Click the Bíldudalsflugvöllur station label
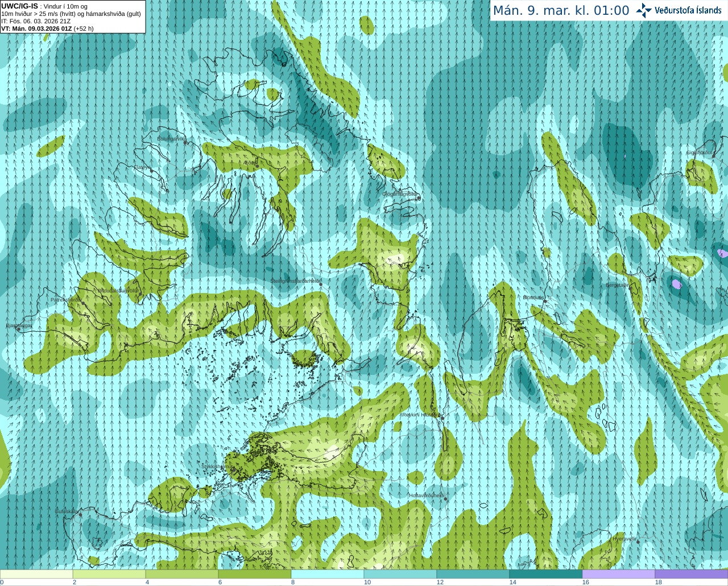The width and height of the screenshot is (728, 586). click(118, 290)
